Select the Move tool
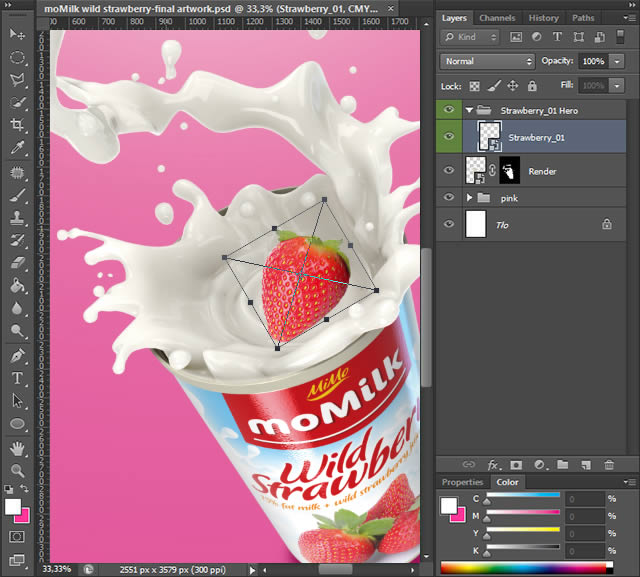 pos(17,34)
